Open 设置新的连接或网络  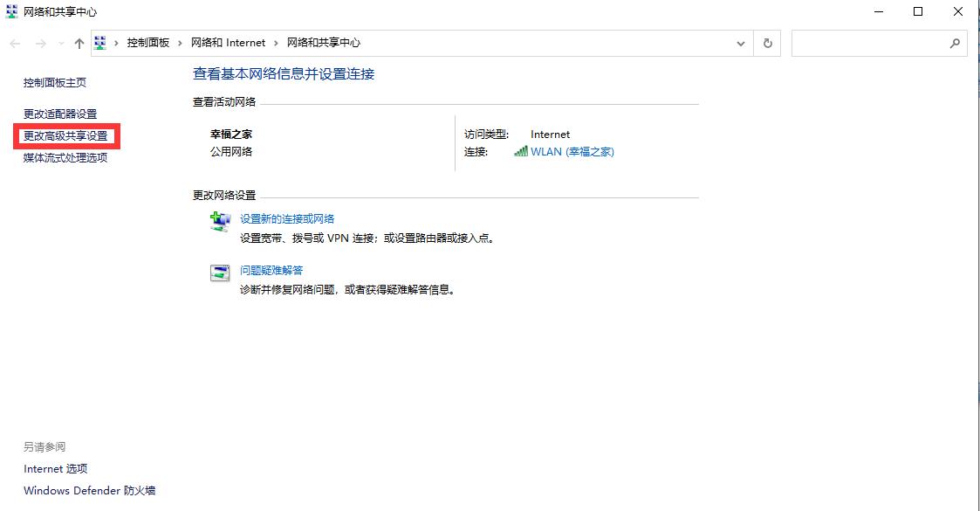pos(287,218)
